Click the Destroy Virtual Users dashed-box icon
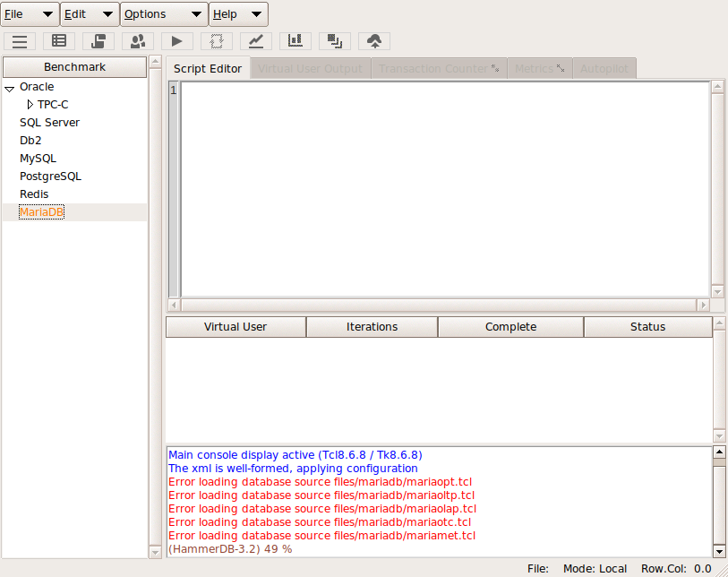 coord(217,41)
